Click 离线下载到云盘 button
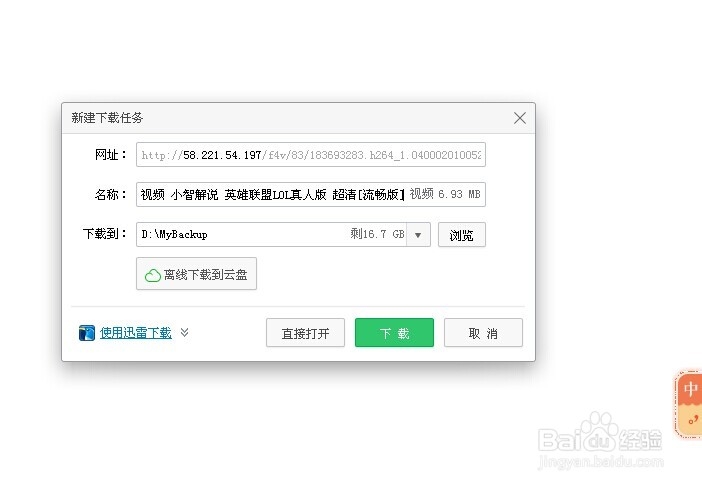 click(x=196, y=274)
